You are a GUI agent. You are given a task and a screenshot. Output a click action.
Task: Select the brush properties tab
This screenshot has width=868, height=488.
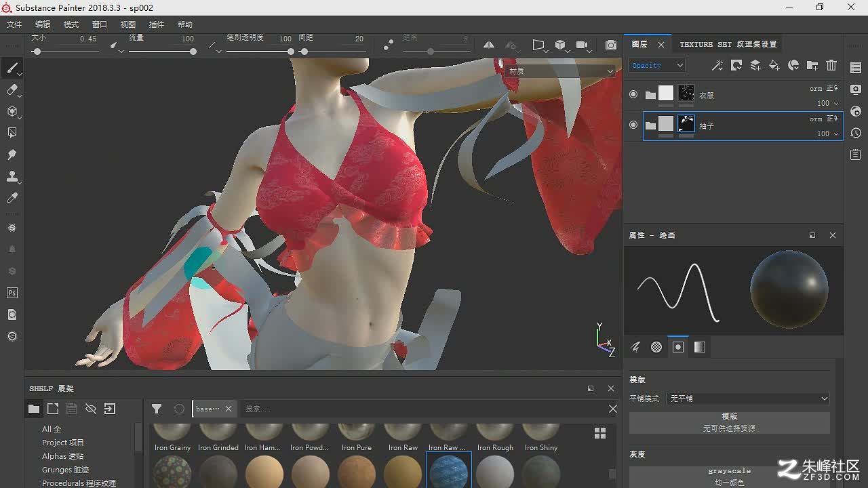[x=635, y=347]
